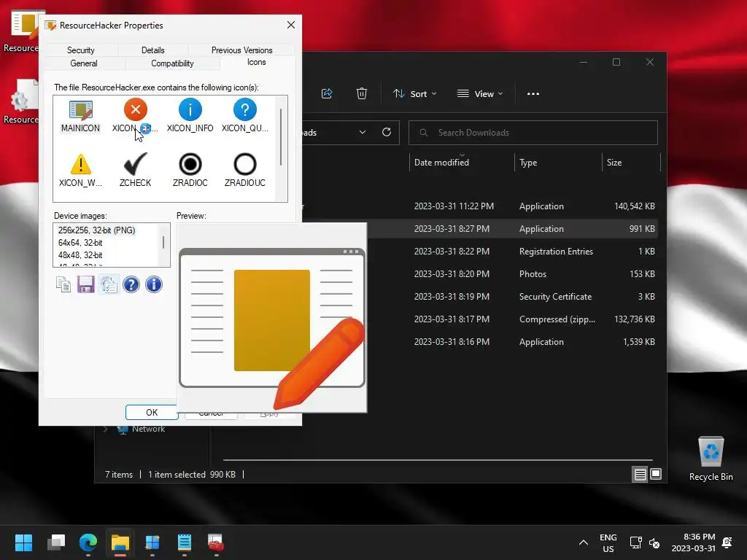
Task: Switch to the Compatibility tab
Action: (x=172, y=63)
